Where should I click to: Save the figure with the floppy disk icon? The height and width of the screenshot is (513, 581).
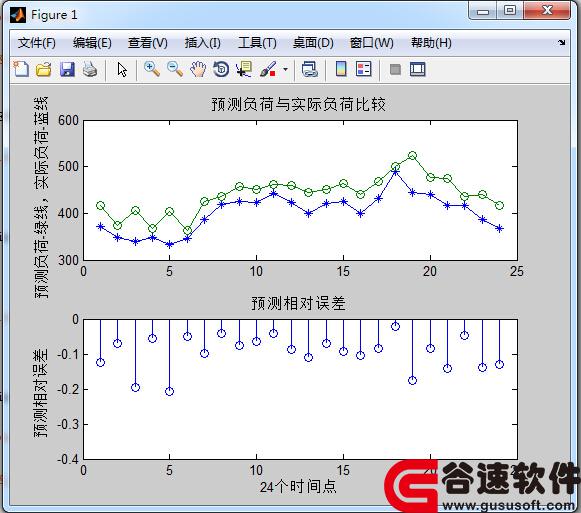point(67,69)
